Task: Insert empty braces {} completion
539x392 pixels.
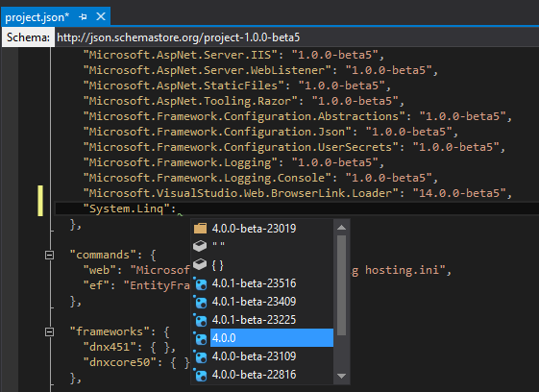Action: tap(217, 265)
